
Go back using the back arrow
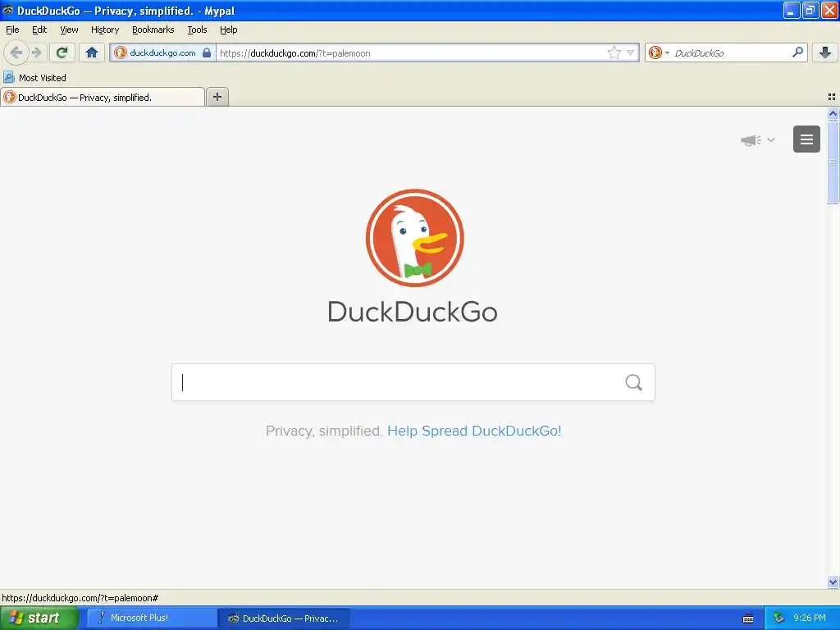click(x=16, y=52)
